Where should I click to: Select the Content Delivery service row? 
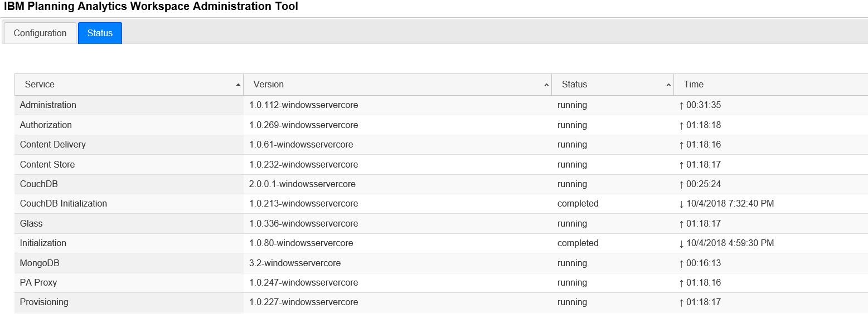(441, 145)
